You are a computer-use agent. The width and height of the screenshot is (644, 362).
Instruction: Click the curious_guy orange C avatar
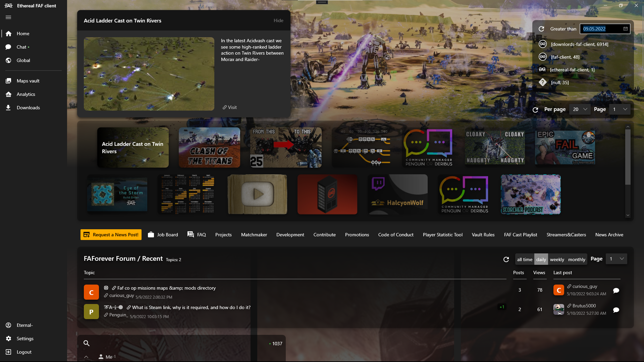91,292
